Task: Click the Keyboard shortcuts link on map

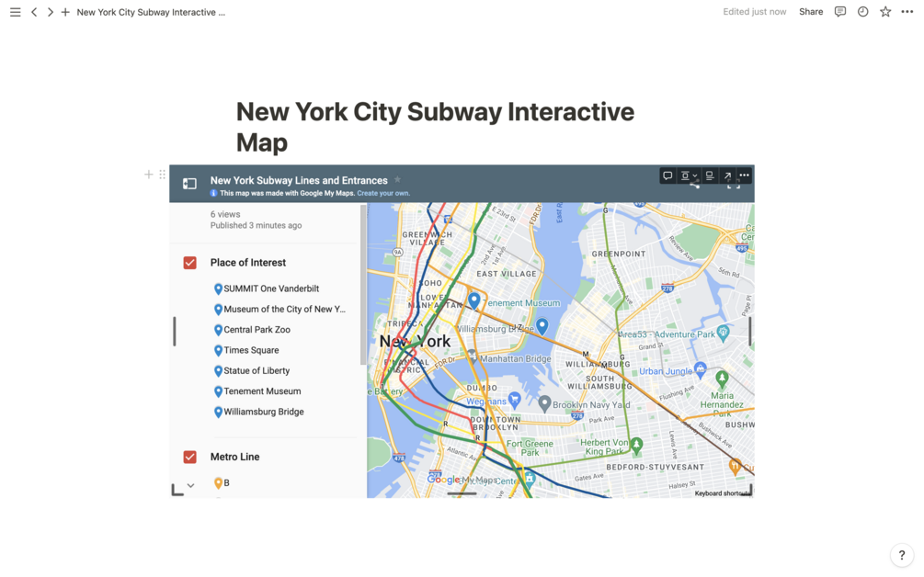Action: point(722,493)
